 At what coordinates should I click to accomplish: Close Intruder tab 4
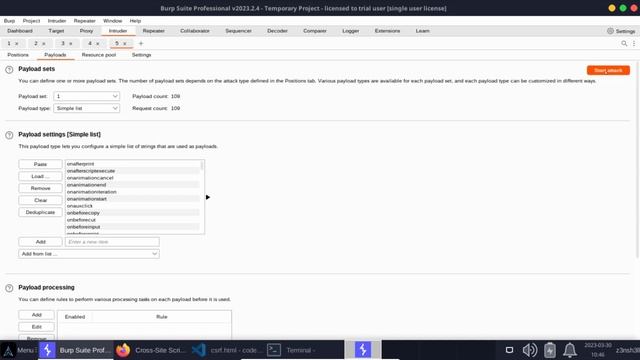tap(98, 44)
